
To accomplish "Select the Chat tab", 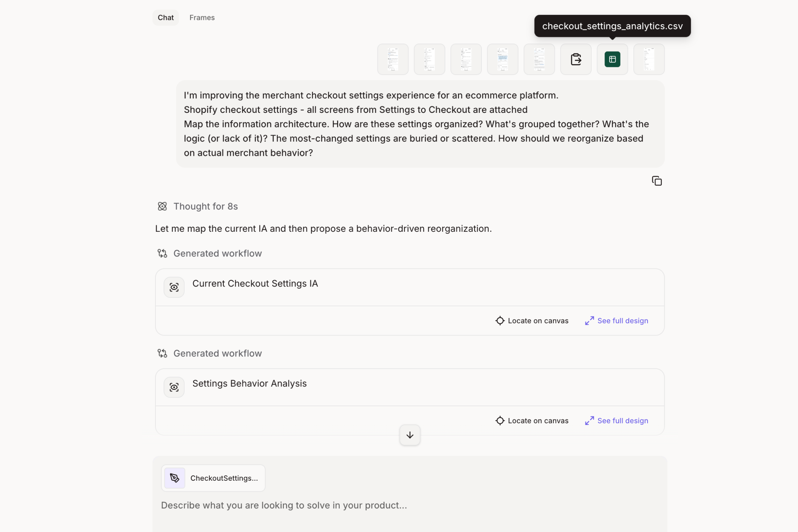I will [165, 17].
